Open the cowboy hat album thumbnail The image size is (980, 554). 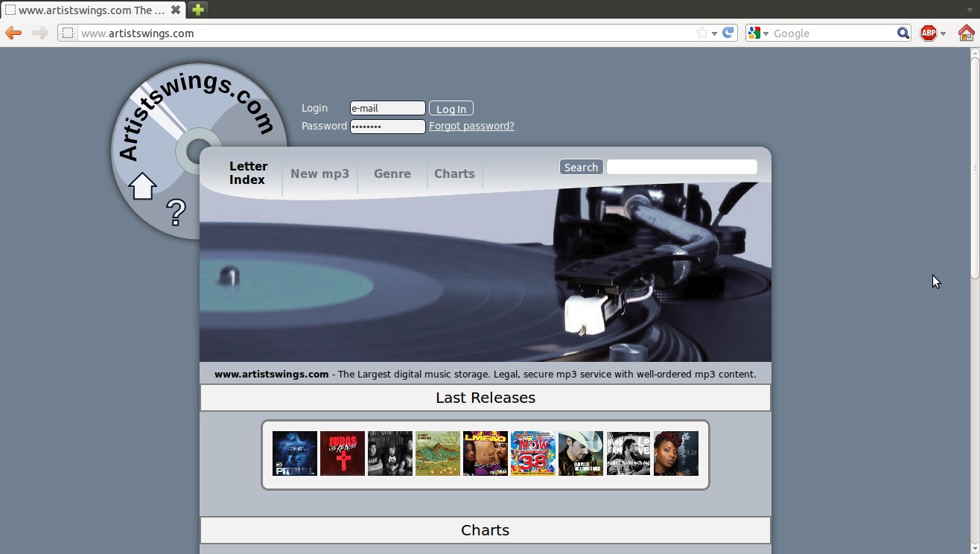click(581, 453)
